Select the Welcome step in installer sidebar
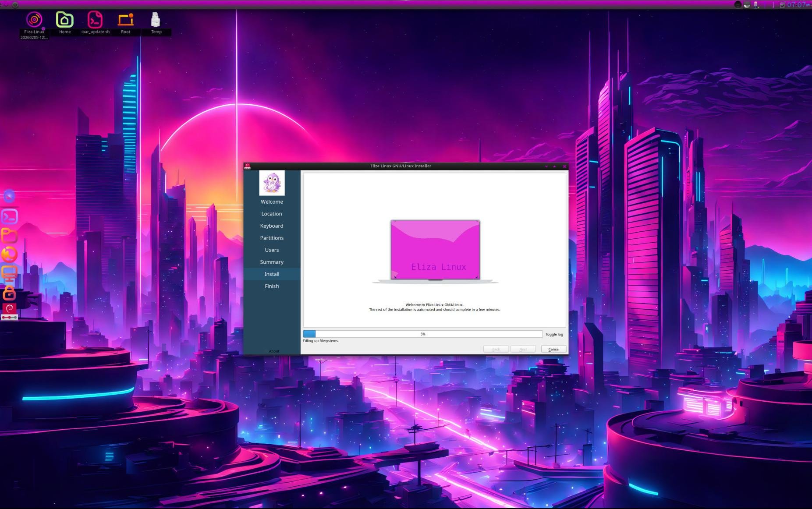The height and width of the screenshot is (509, 812). (272, 202)
